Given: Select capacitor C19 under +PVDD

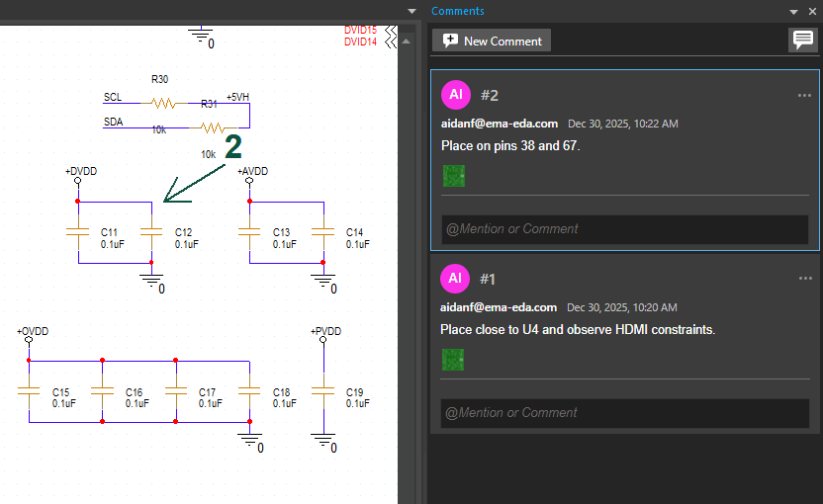Looking at the screenshot, I should point(323,392).
